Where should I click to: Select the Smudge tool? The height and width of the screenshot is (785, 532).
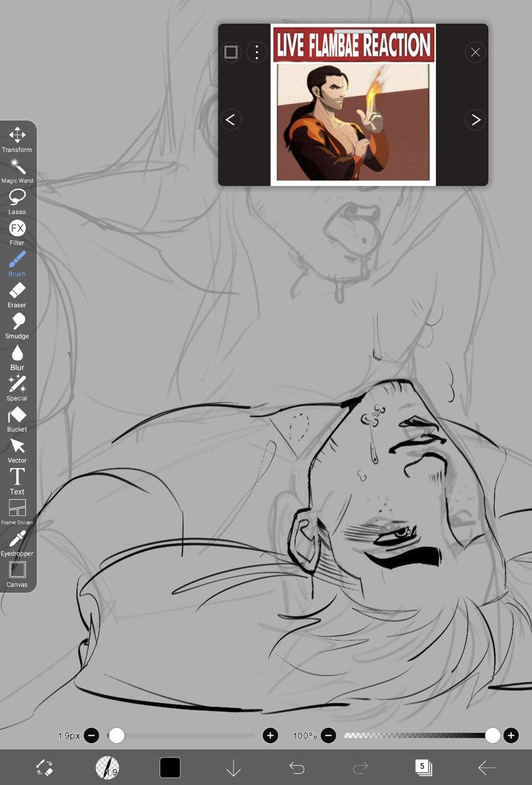click(17, 326)
